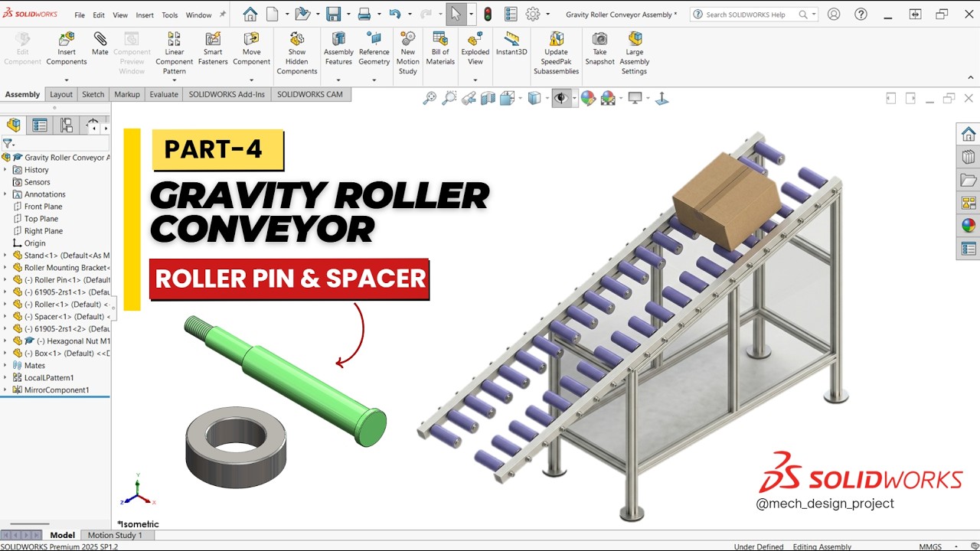Switch to SOLIDWORKS Add-Ins tab

[x=227, y=95]
